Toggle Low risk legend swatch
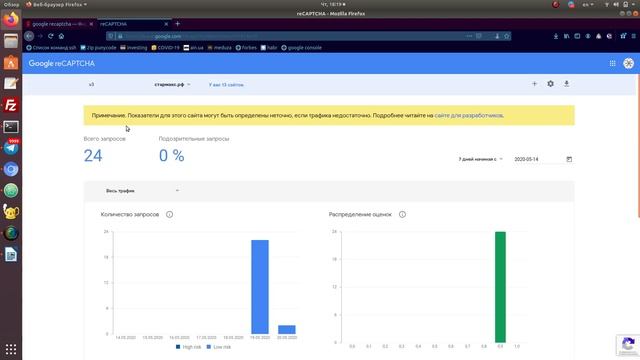The image size is (640, 360). (x=209, y=347)
